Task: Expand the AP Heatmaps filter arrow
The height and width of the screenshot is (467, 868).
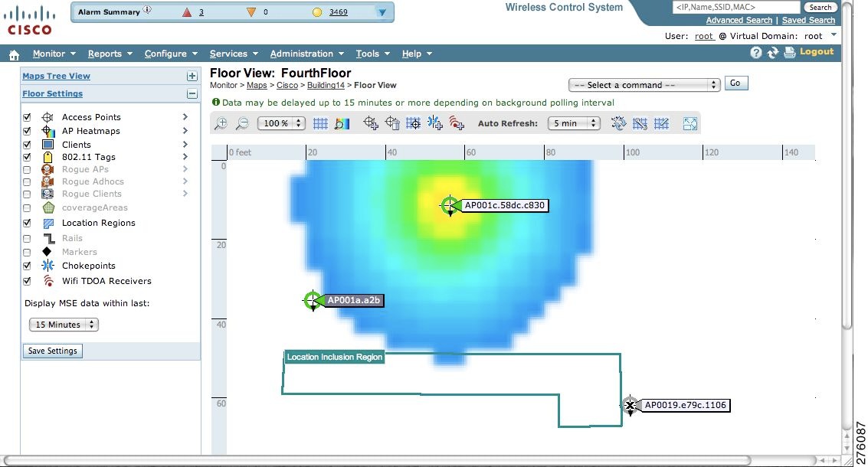Action: tap(185, 131)
